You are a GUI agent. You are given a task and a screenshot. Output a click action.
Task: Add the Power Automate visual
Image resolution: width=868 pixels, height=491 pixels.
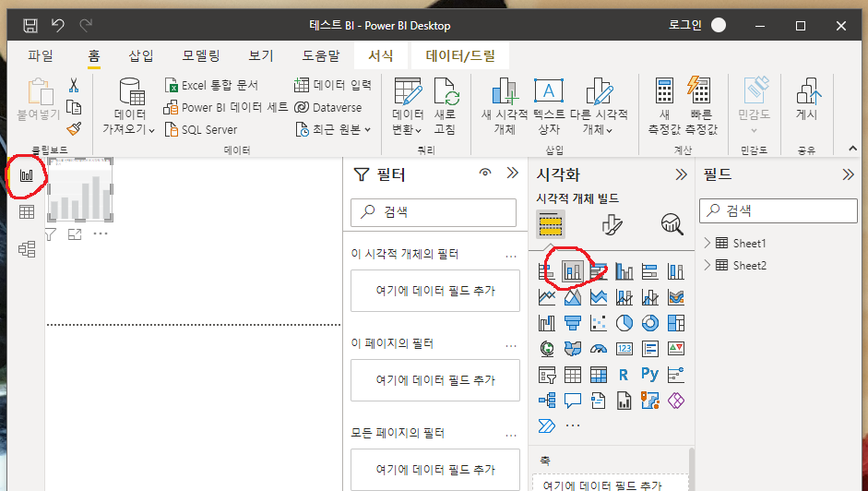click(546, 425)
